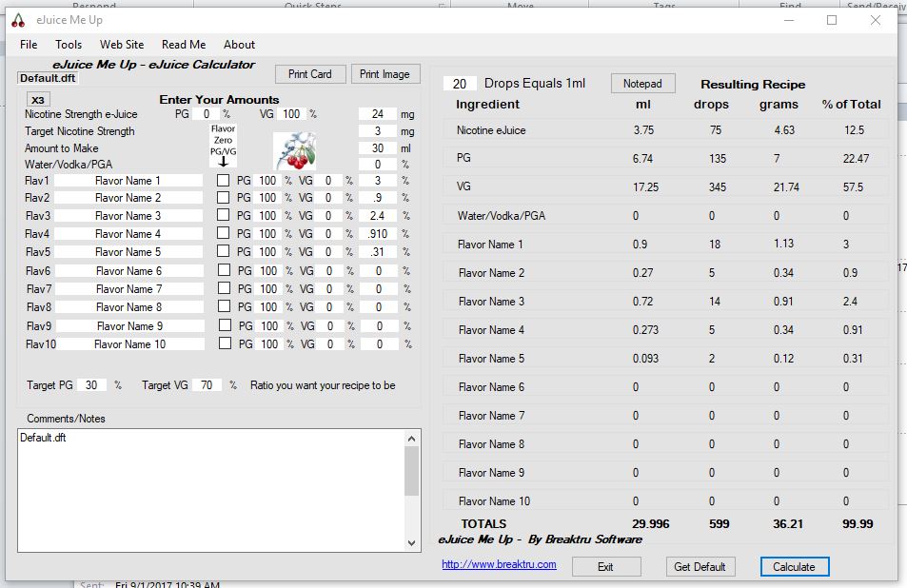Check the Flav10 flavor zero checkbox
Viewport: 907px width, 588px height.
[x=224, y=343]
